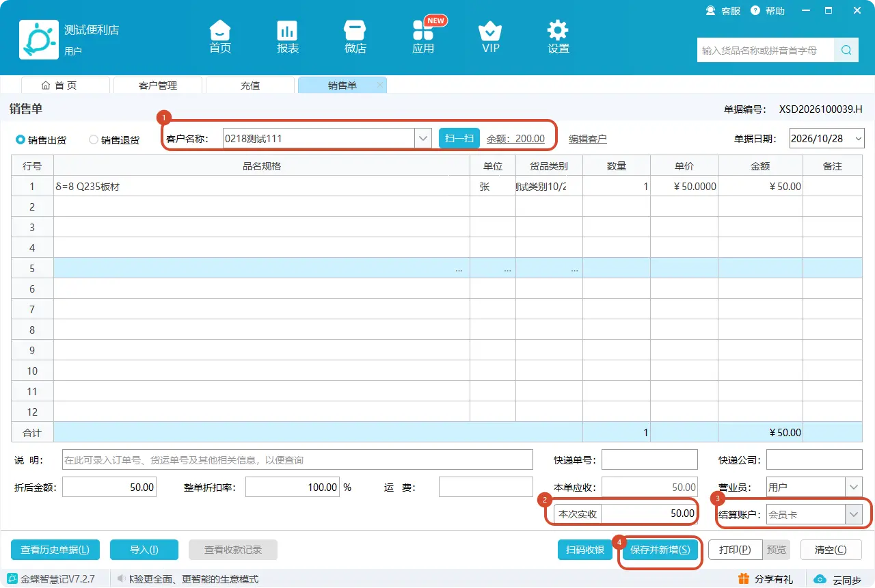Click the 清空(C) button
This screenshot has width=875, height=588.
(831, 549)
